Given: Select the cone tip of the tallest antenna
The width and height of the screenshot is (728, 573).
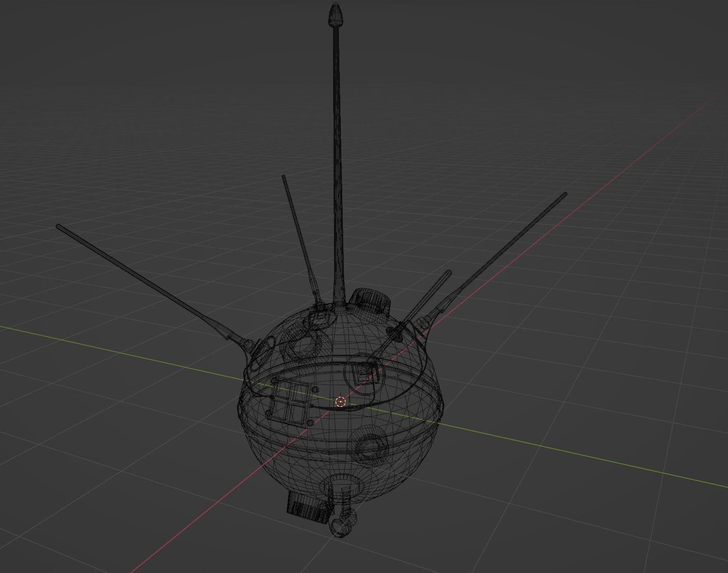Looking at the screenshot, I should (335, 14).
